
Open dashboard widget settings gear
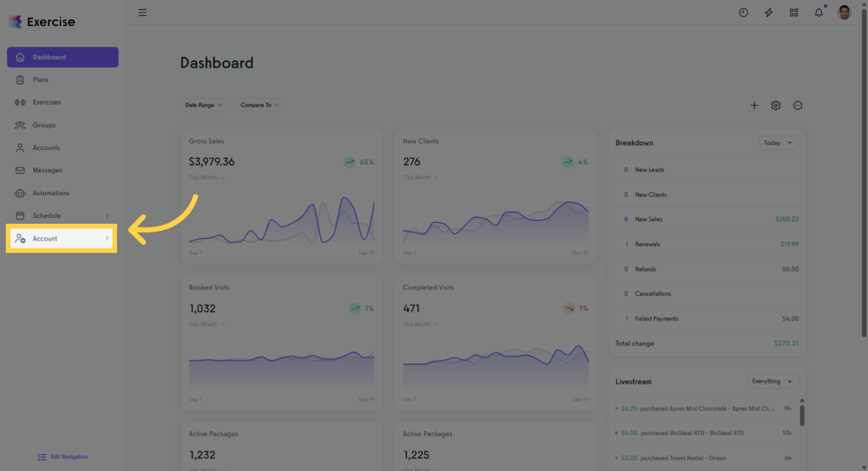point(775,105)
